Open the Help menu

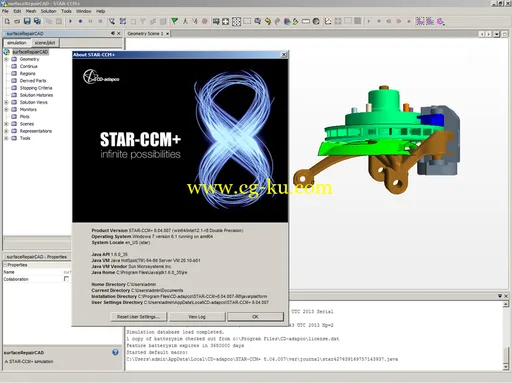point(100,11)
